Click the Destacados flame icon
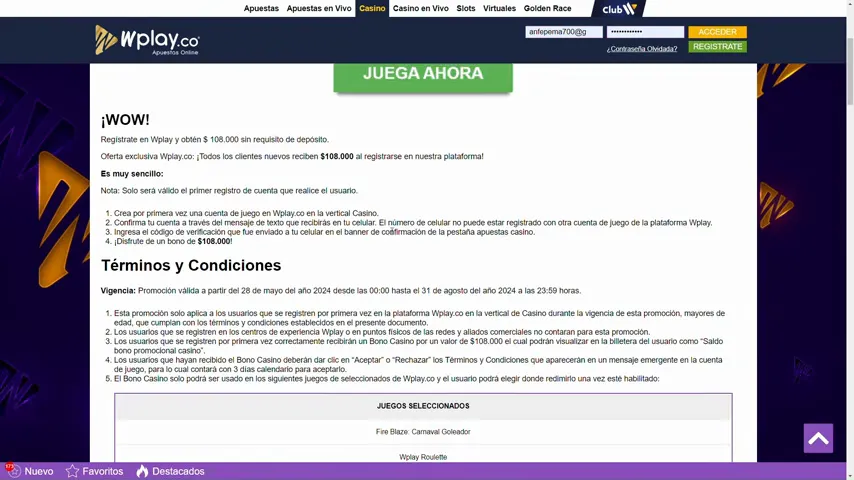 142,471
